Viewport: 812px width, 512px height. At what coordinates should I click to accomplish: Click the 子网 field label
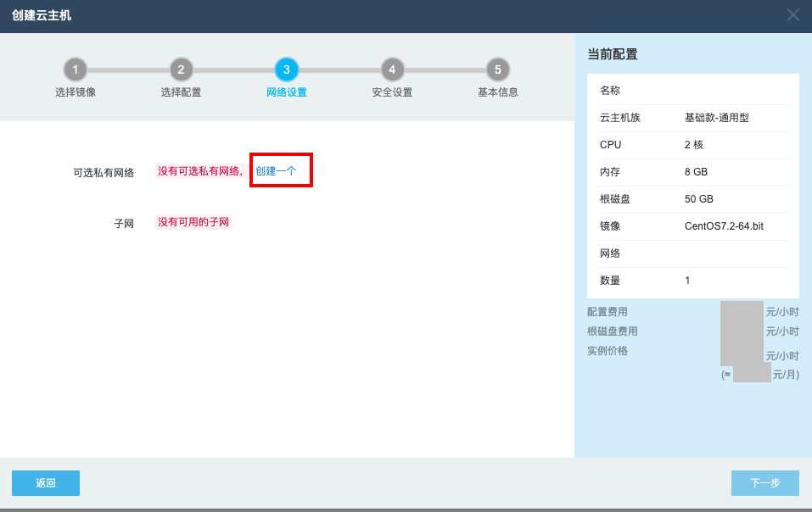point(124,224)
